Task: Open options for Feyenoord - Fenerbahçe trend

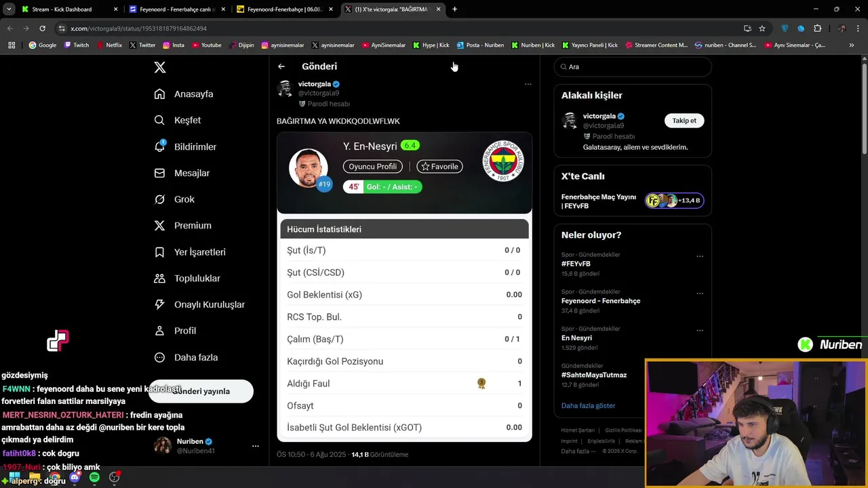Action: [700, 294]
